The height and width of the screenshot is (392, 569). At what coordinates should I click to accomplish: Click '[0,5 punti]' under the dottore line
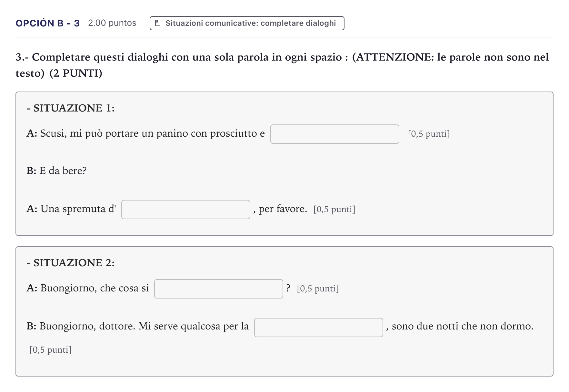[x=50, y=350]
